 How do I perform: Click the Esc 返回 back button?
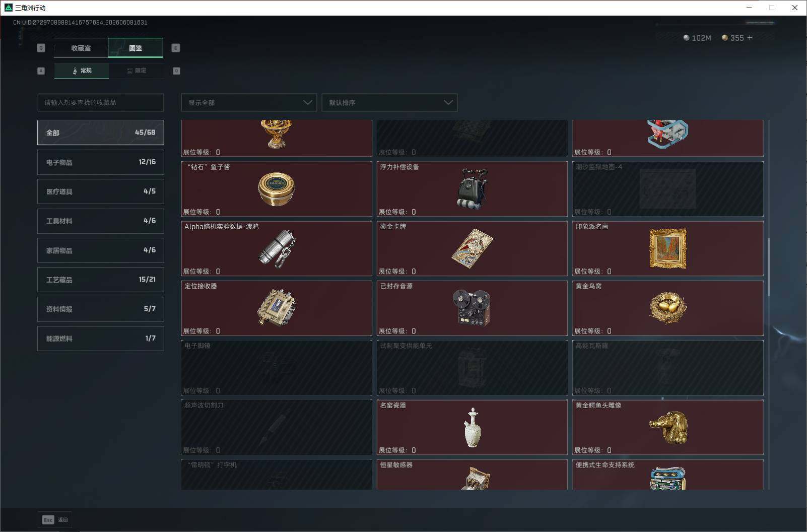55,519
